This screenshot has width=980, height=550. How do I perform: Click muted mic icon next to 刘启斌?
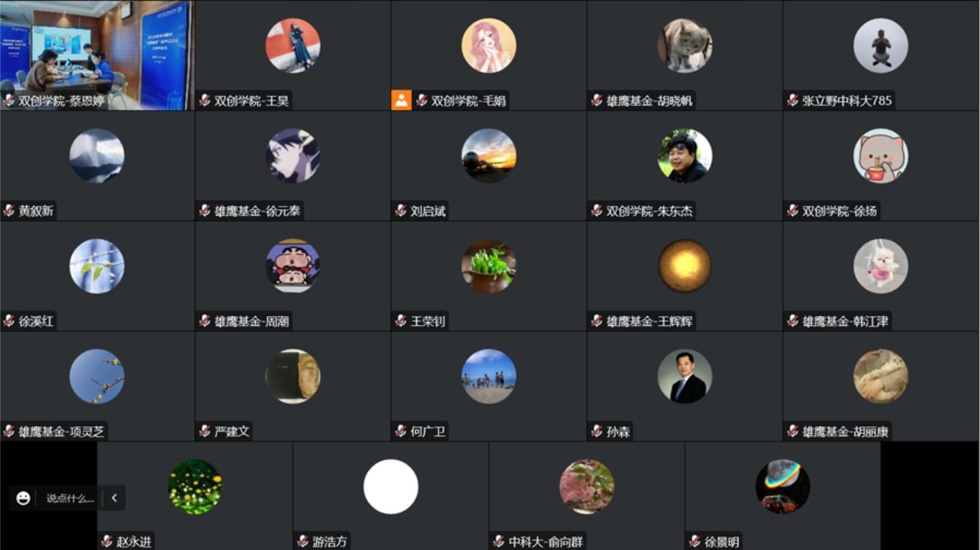(401, 211)
